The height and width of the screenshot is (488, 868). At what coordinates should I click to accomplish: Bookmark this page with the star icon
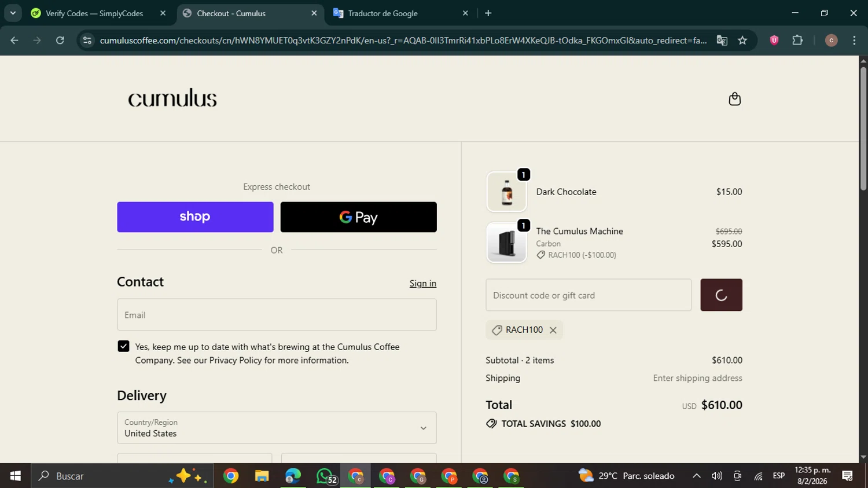(742, 41)
